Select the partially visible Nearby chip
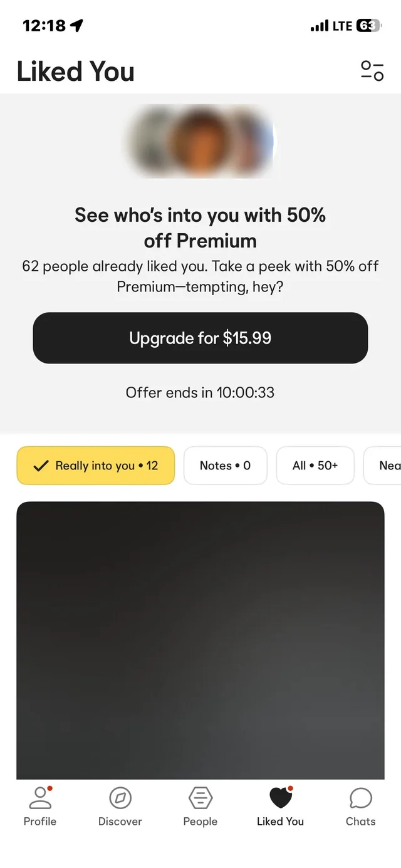 [x=382, y=466]
